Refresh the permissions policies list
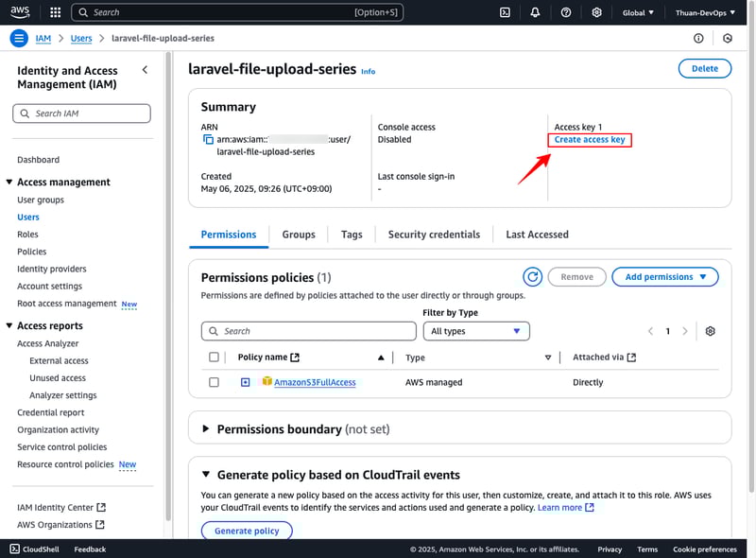The width and height of the screenshot is (756, 558). [533, 277]
